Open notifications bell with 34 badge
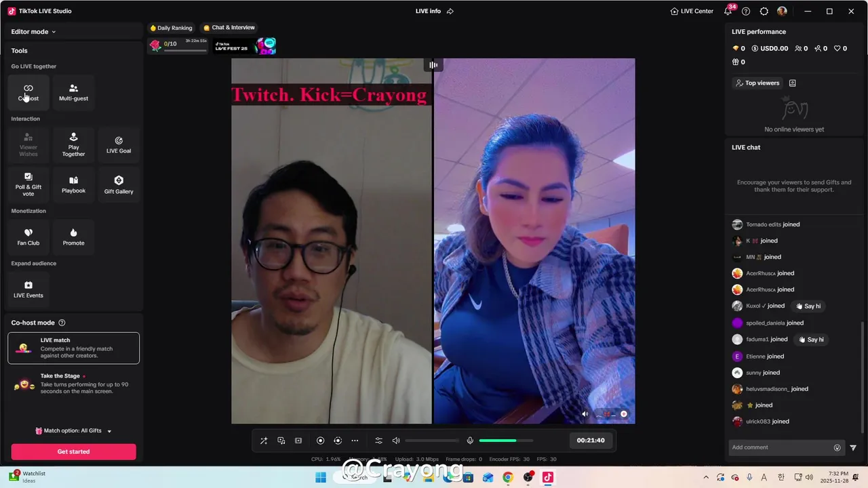Viewport: 868px width, 488px height. coord(728,11)
